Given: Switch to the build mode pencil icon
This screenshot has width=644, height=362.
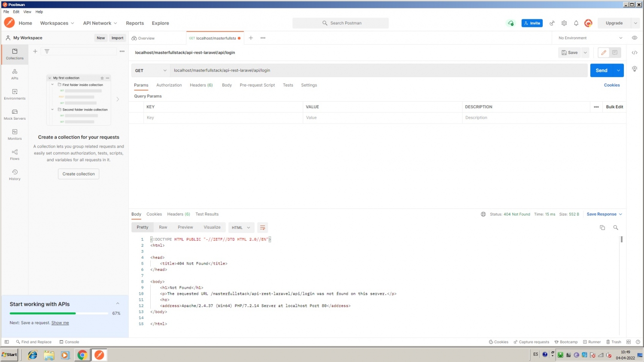Looking at the screenshot, I should click(604, 52).
